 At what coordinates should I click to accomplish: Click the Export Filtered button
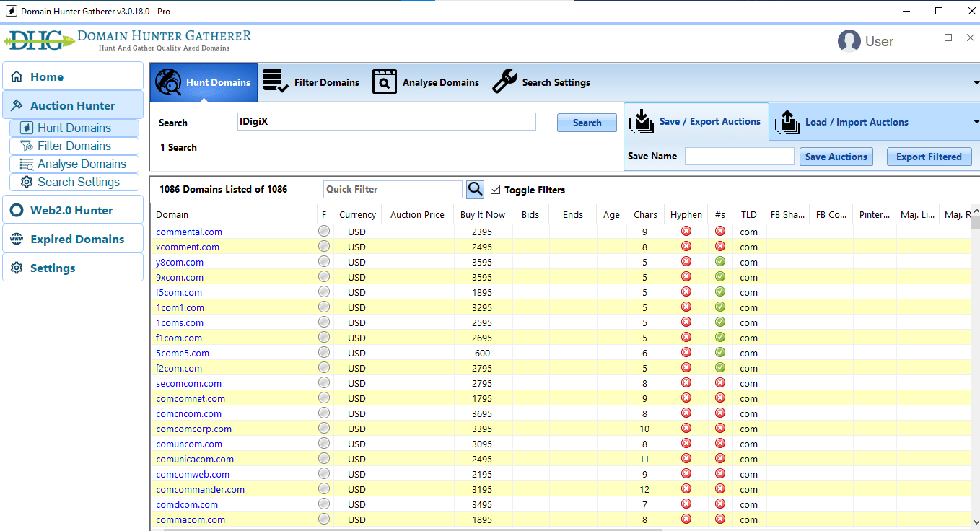tap(929, 157)
